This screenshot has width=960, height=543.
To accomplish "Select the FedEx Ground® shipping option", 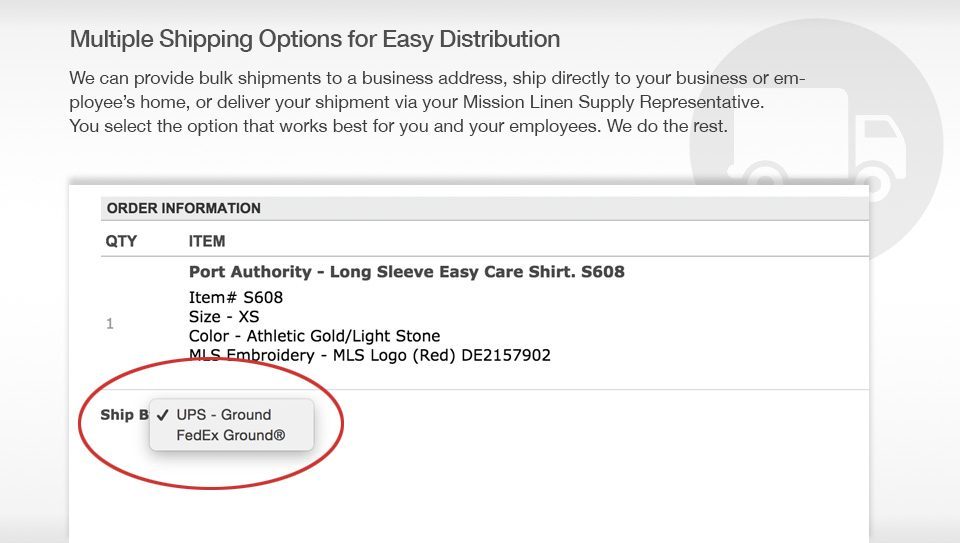I will 231,435.
